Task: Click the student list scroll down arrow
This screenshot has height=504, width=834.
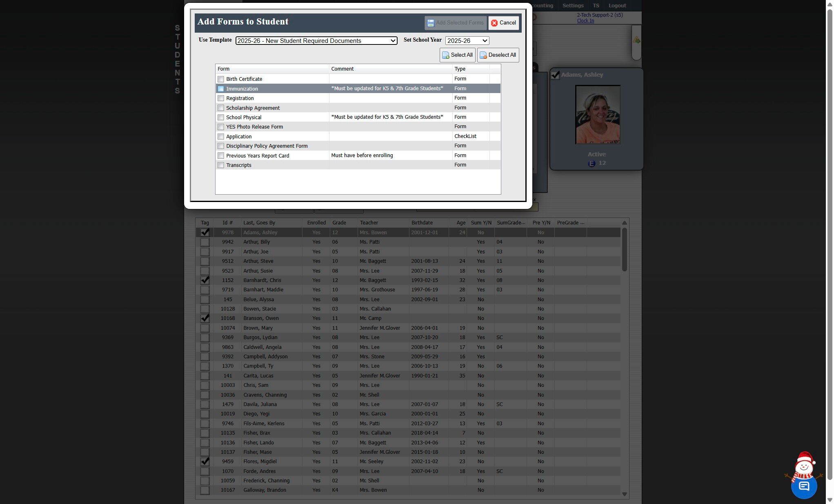Action: [x=624, y=494]
